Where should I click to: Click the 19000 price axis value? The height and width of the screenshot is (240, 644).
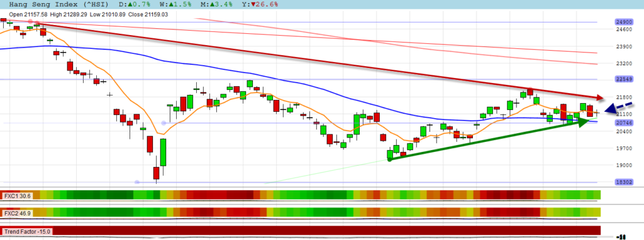click(623, 165)
